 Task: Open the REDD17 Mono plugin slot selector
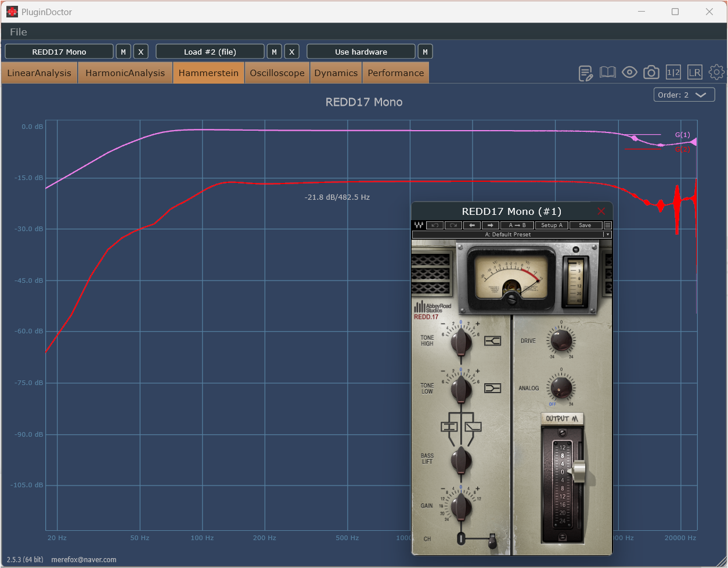[x=59, y=52]
